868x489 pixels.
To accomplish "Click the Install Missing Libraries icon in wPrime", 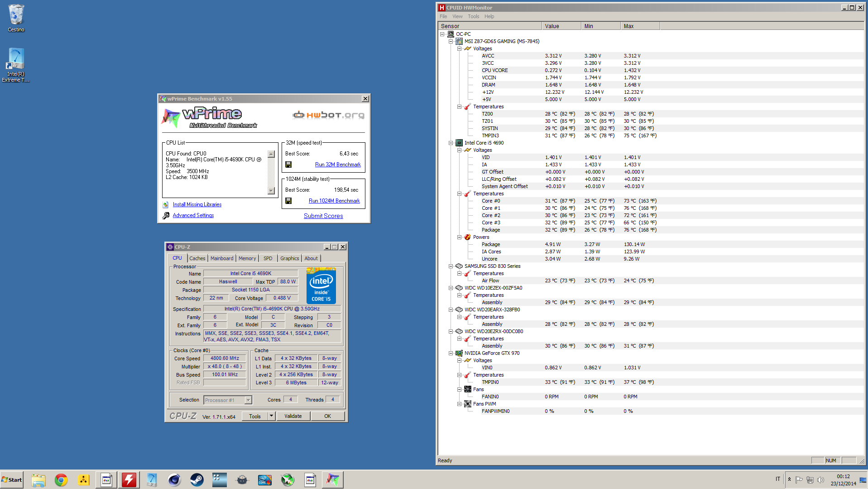I will [166, 204].
